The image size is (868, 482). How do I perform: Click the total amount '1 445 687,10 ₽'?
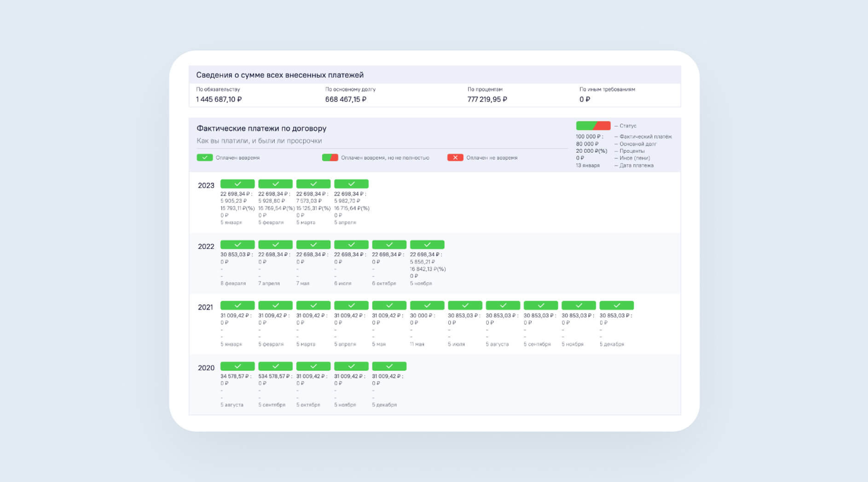coord(219,99)
